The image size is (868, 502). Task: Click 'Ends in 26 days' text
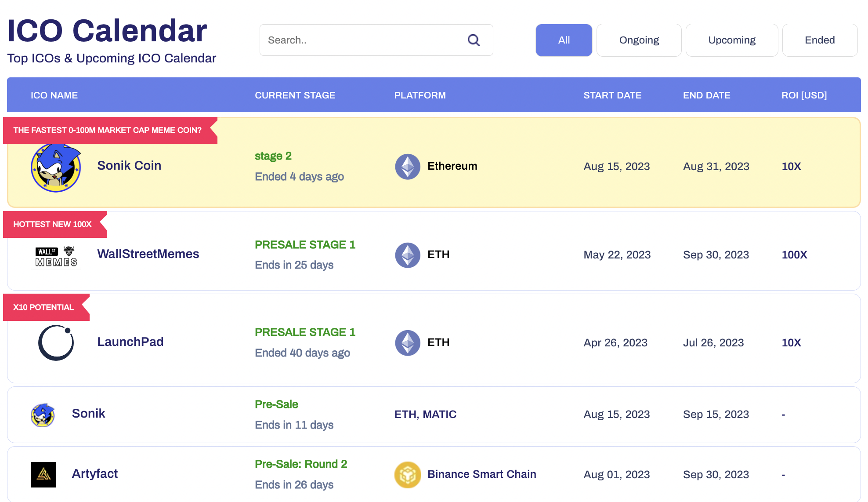294,485
